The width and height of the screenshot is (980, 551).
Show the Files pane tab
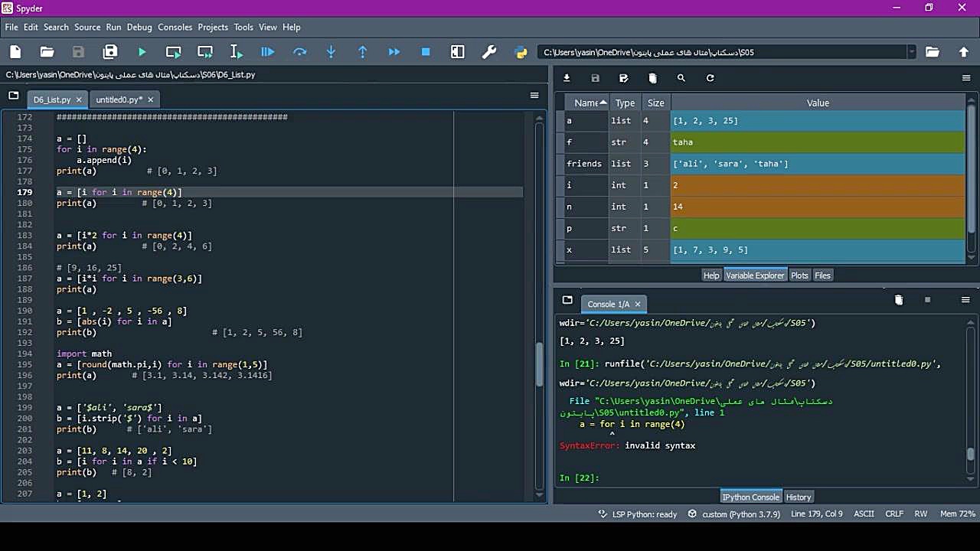coord(822,275)
